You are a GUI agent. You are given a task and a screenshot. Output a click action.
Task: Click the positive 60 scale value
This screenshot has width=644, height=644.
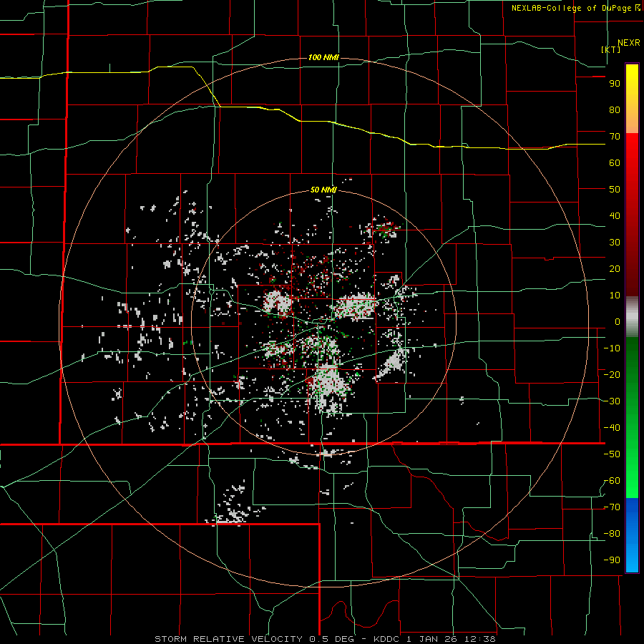coord(615,162)
